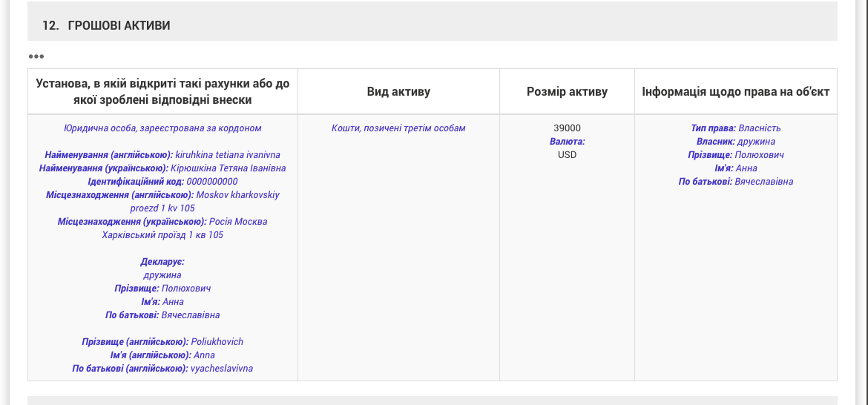The image size is (868, 405).
Task: Click the 'Декларує:' label
Action: (162, 262)
